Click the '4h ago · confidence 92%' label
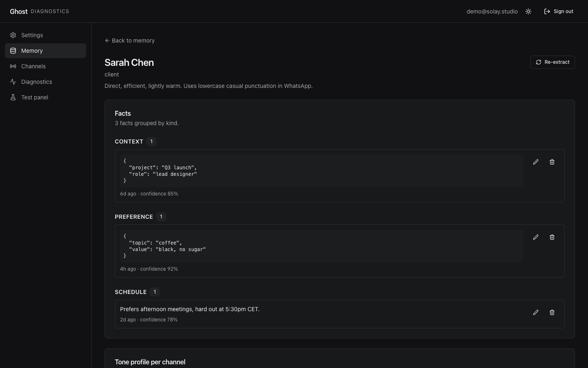The height and width of the screenshot is (368, 588). [149, 269]
